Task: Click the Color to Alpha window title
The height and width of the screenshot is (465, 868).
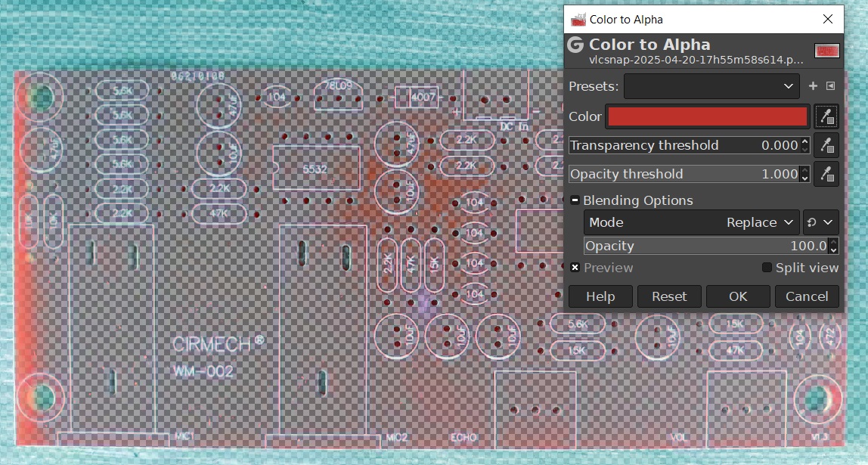Action: pyautogui.click(x=626, y=20)
